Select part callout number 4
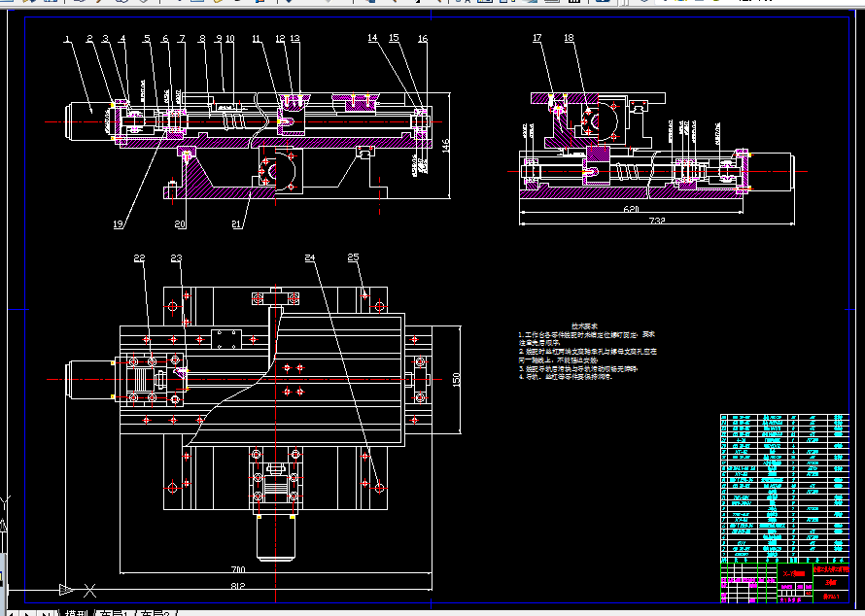865x616 pixels. coord(123,39)
